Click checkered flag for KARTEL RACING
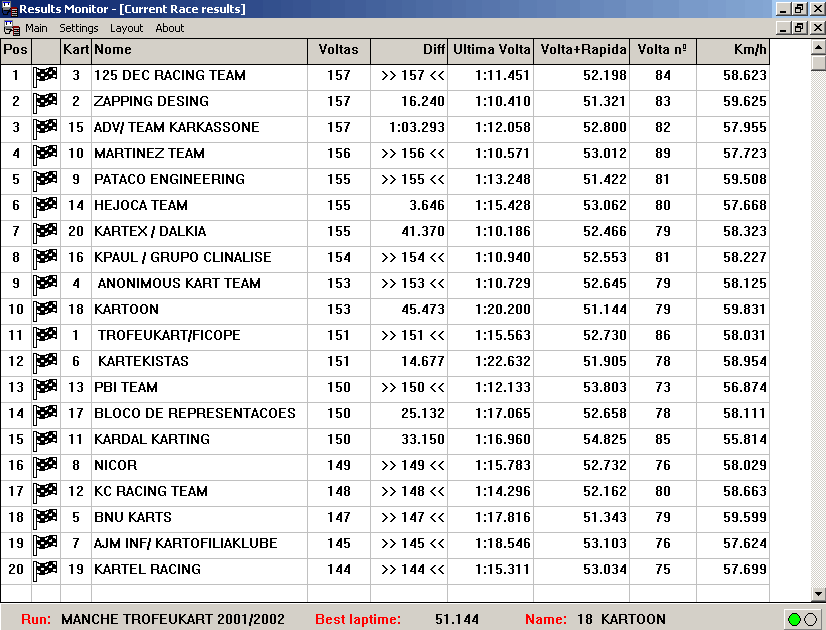 pyautogui.click(x=46, y=570)
